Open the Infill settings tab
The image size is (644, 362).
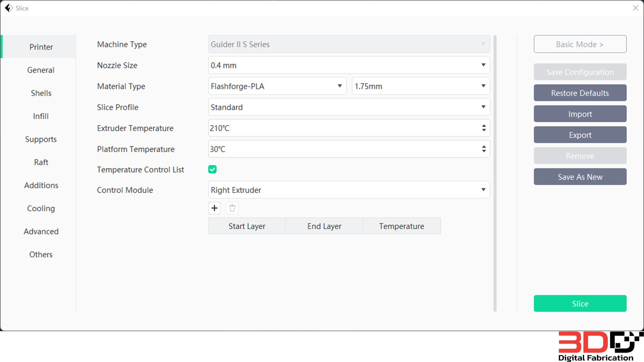click(x=41, y=116)
